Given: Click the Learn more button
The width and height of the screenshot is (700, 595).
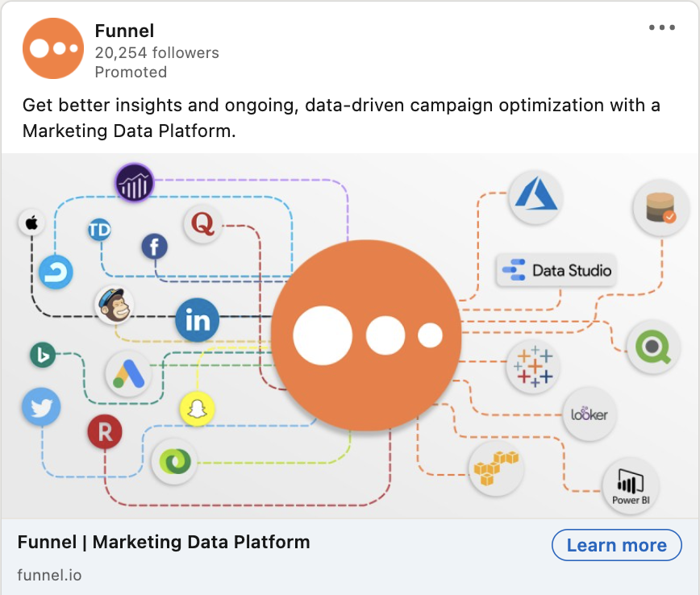Looking at the screenshot, I should [x=616, y=545].
